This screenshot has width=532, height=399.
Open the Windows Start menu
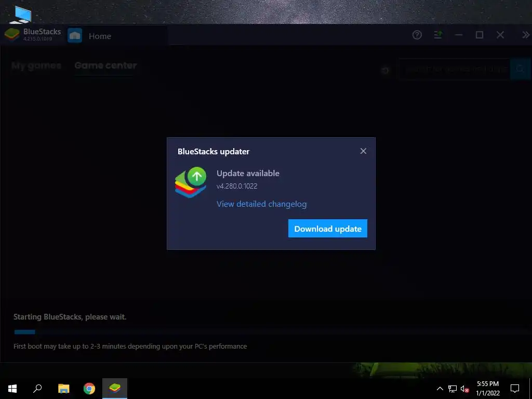12,389
